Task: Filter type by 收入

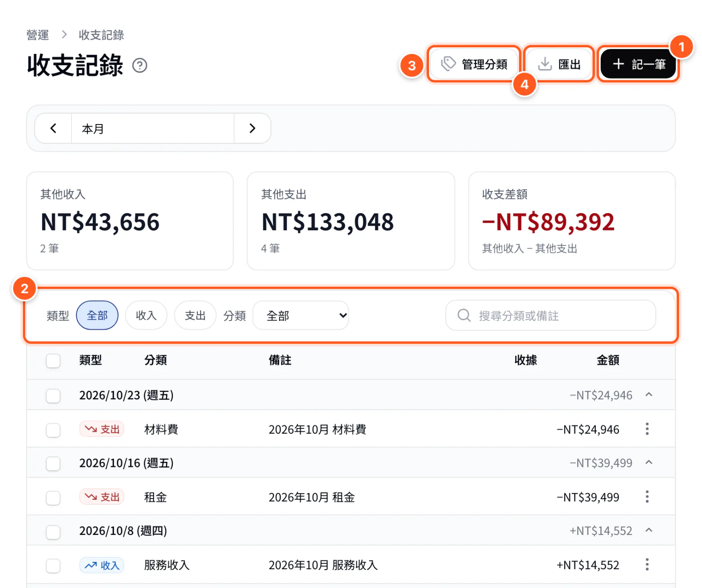Action: coord(146,315)
